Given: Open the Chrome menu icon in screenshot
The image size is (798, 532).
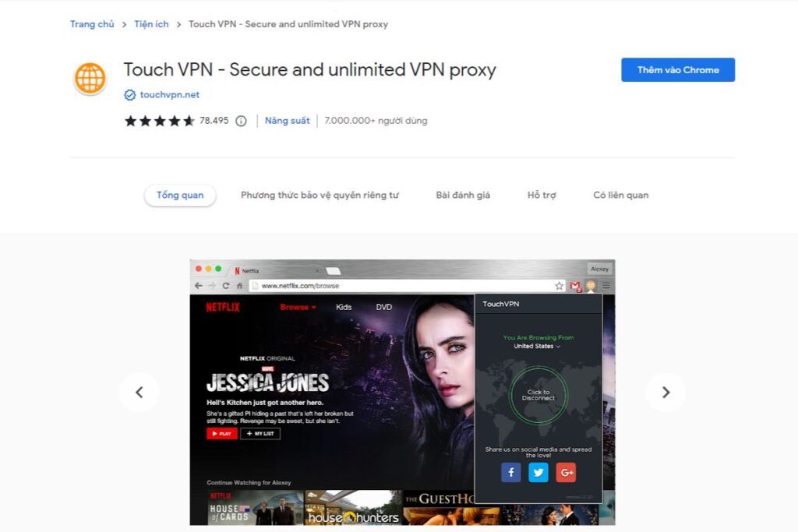Looking at the screenshot, I should coord(606,285).
